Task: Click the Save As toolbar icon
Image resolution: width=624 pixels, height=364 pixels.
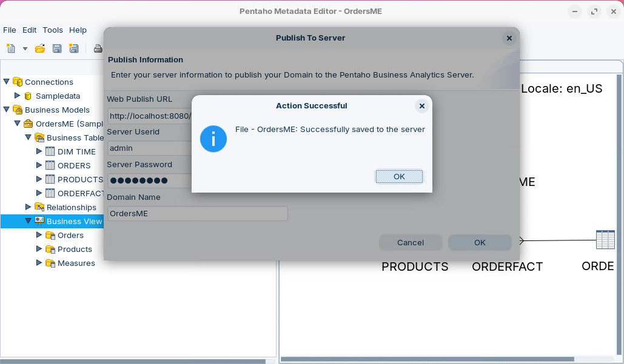Action: click(x=74, y=48)
